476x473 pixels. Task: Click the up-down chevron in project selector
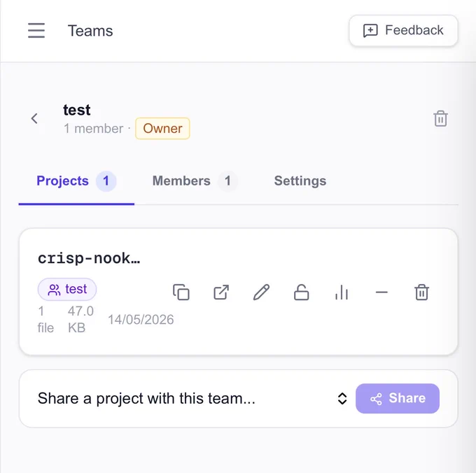coord(342,399)
